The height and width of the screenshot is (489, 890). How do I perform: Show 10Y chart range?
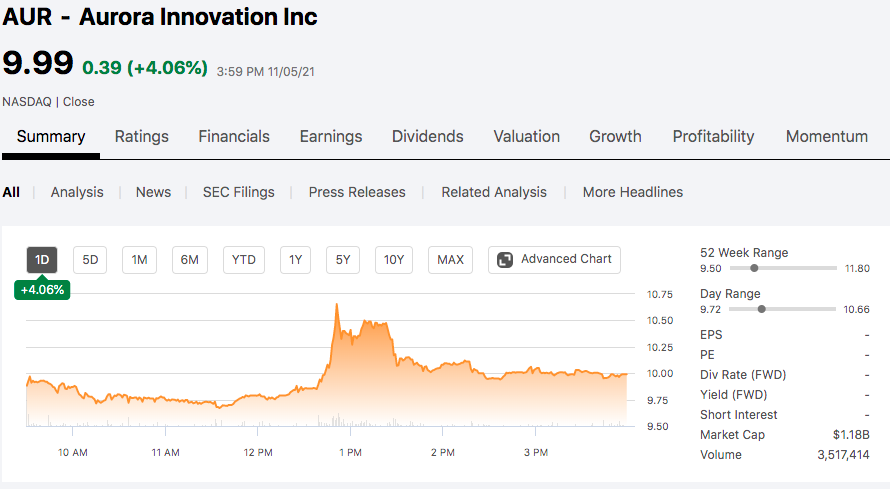[393, 260]
